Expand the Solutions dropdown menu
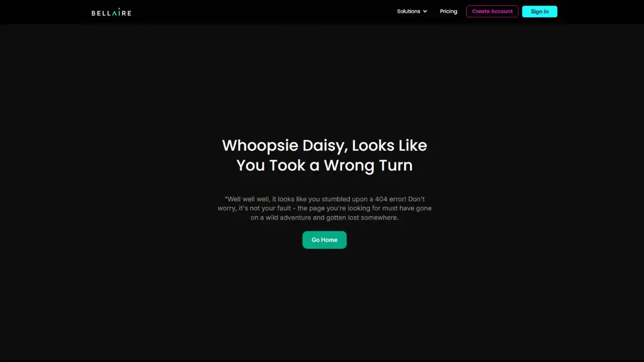Screen dimensions: 644x362 click(412, 11)
